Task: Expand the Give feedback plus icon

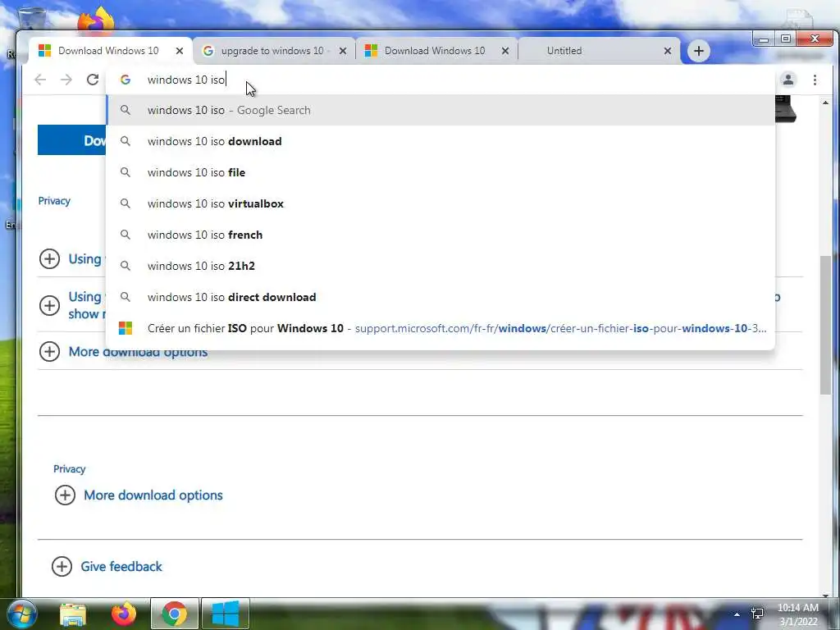Action: coord(62,566)
